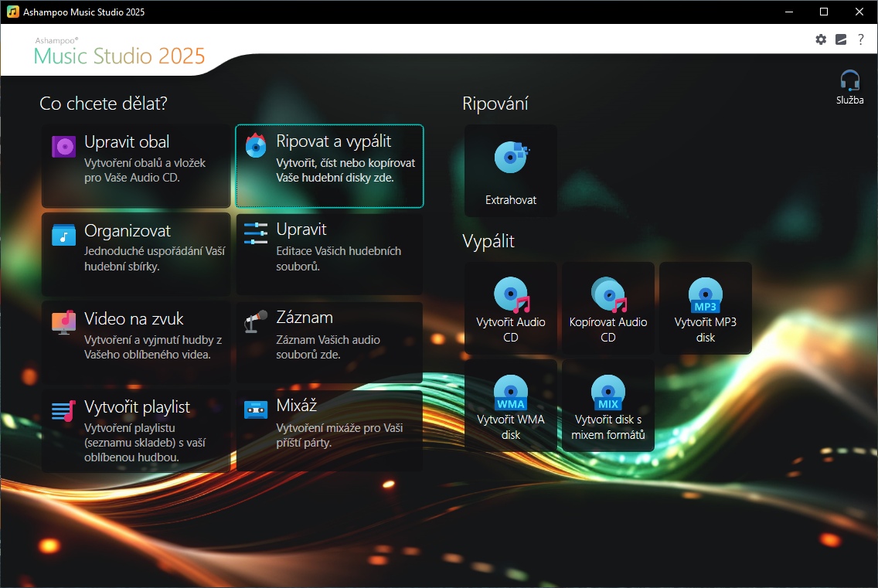This screenshot has width=878, height=588.
Task: Open the Vytvořit playlist heading
Action: 138,406
